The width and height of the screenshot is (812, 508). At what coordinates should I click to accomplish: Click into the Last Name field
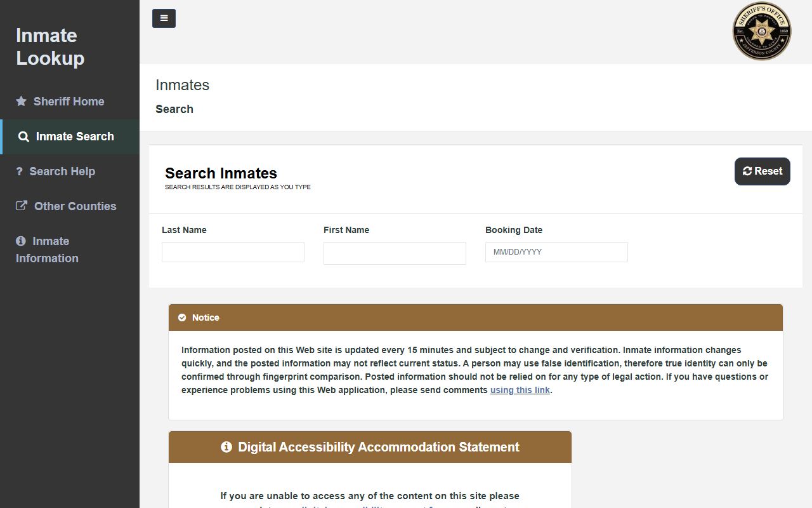pos(233,252)
